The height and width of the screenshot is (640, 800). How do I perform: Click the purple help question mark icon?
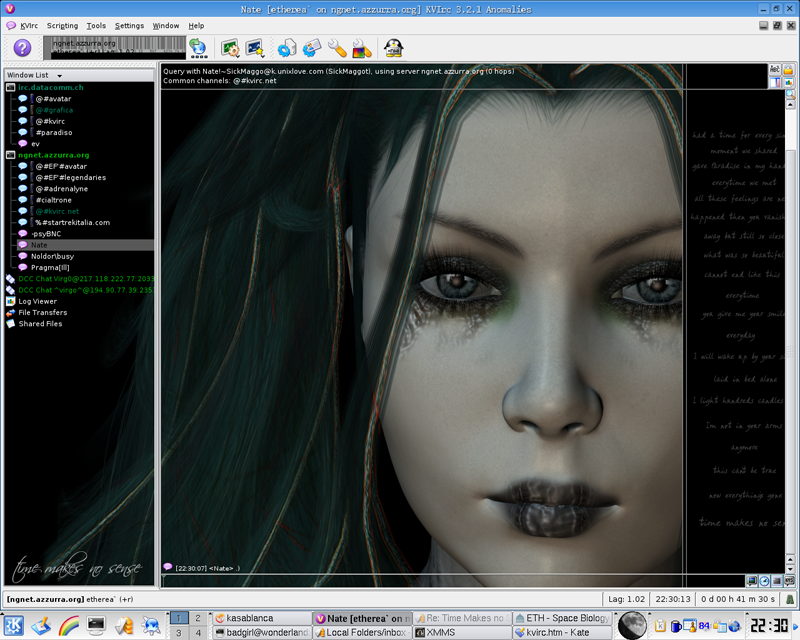pos(22,48)
